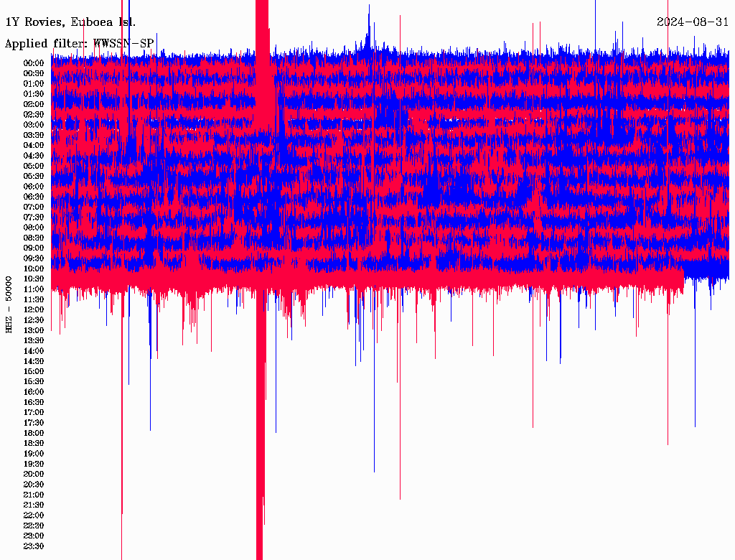Screen dimensions: 735x560
Task: Select the 00:00 time label
Action: (34, 63)
